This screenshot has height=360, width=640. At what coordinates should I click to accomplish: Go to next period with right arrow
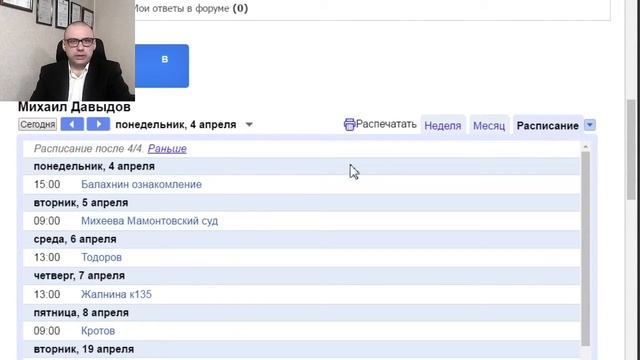pos(98,124)
